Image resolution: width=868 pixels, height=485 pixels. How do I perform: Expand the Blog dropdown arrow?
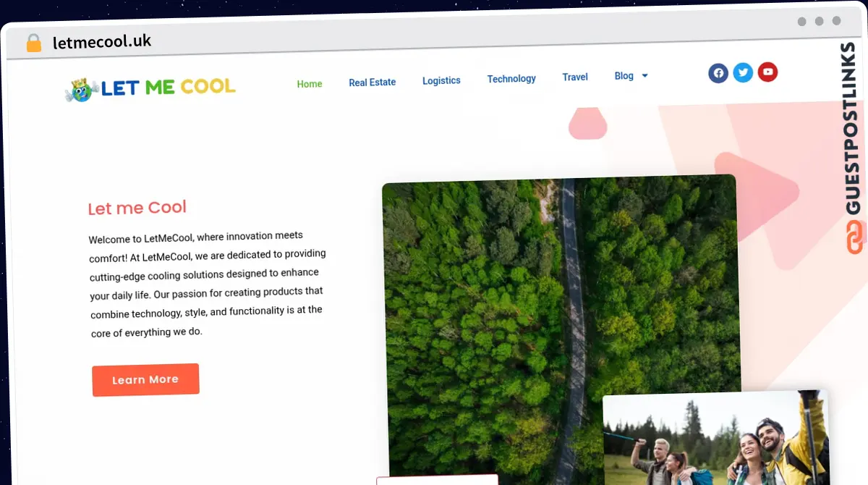click(644, 76)
